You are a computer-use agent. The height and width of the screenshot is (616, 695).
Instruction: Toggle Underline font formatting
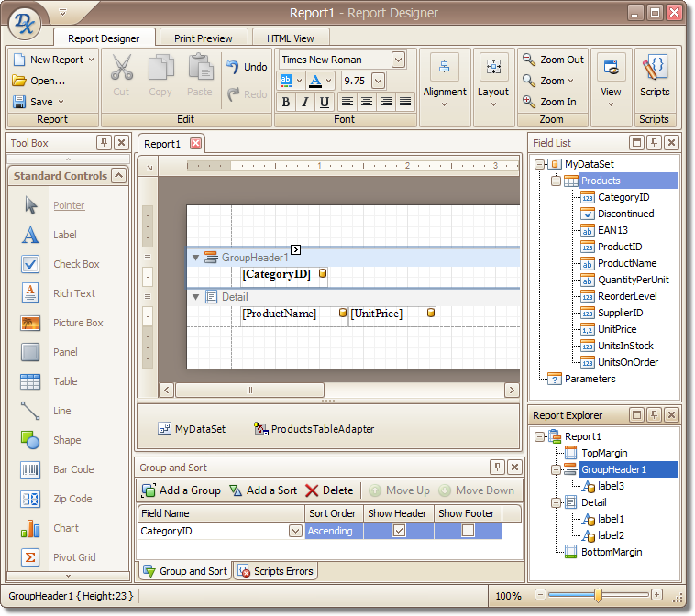pos(324,102)
